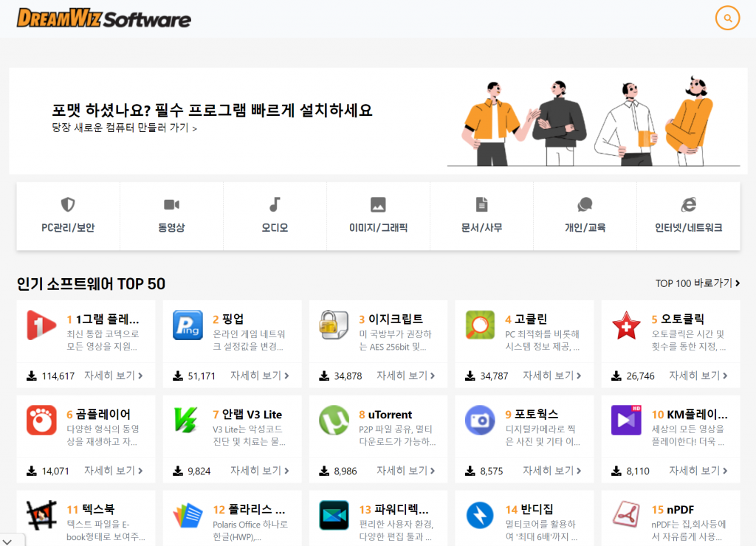The image size is (756, 546).
Task: Click the 8,110 download count
Action: (638, 471)
